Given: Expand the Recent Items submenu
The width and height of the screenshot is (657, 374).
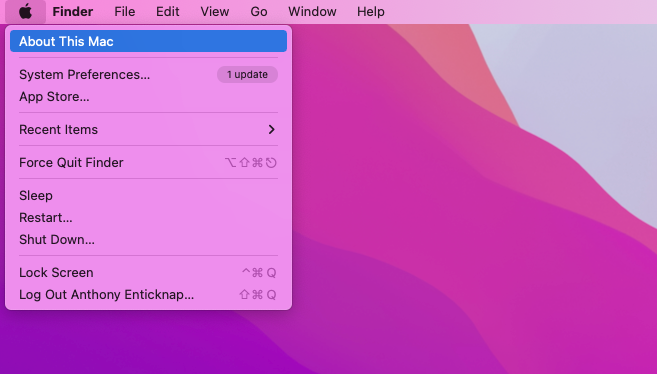Looking at the screenshot, I should coord(148,129).
